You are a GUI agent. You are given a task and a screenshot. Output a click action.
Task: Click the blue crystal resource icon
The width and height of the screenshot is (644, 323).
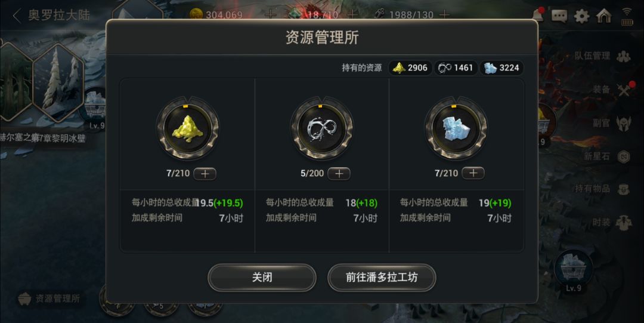pyautogui.click(x=456, y=128)
